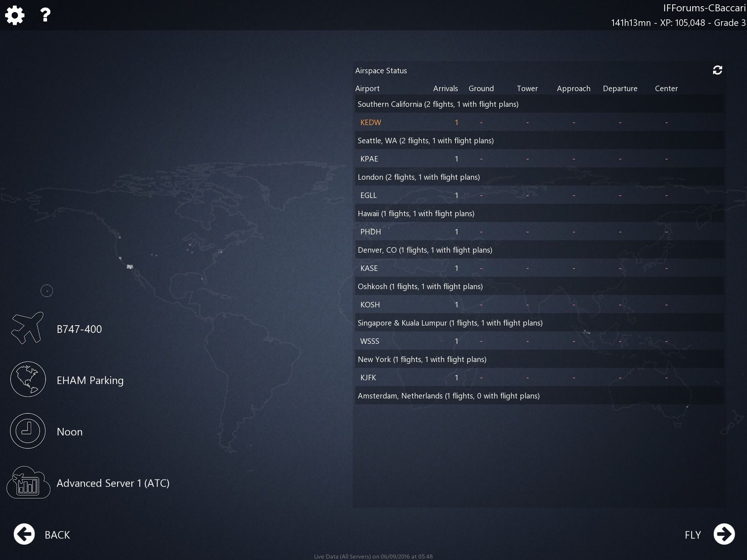Click the help question mark icon
Image resolution: width=747 pixels, height=560 pixels.
(45, 15)
